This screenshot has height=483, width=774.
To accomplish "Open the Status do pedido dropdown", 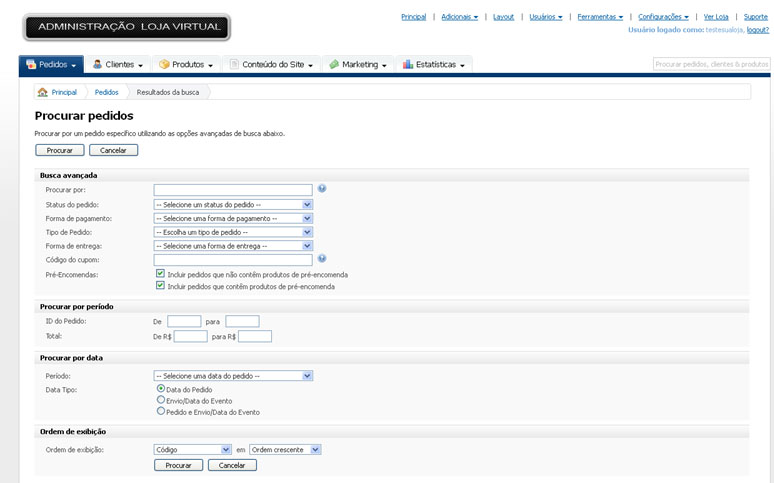I will click(233, 204).
